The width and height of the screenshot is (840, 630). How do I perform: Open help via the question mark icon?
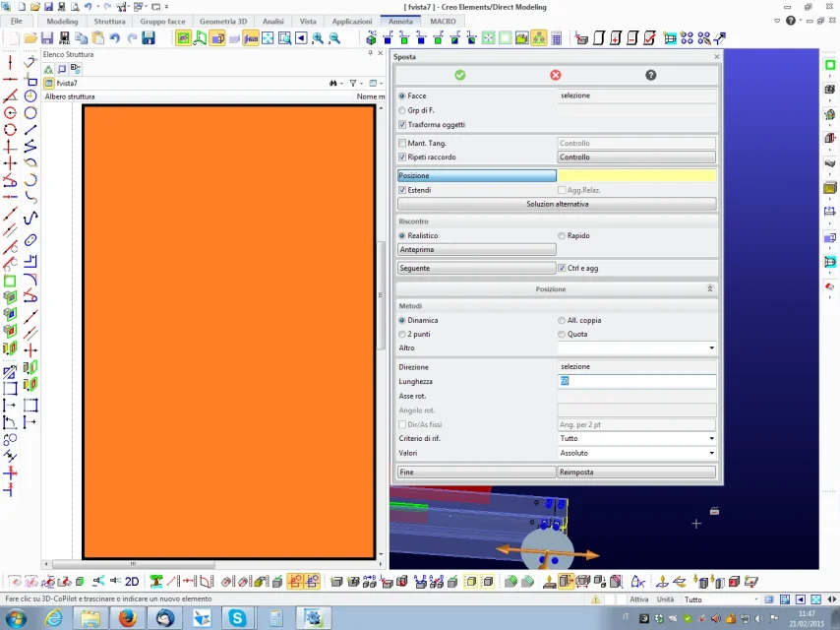pyautogui.click(x=650, y=75)
